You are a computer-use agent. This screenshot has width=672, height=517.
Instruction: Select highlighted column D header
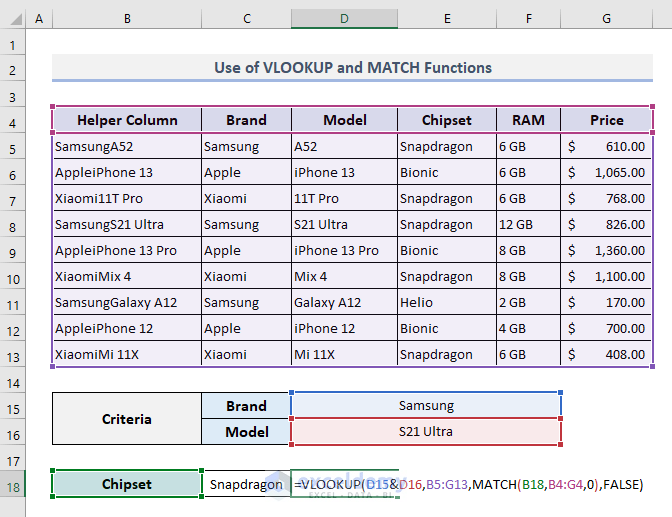click(345, 19)
